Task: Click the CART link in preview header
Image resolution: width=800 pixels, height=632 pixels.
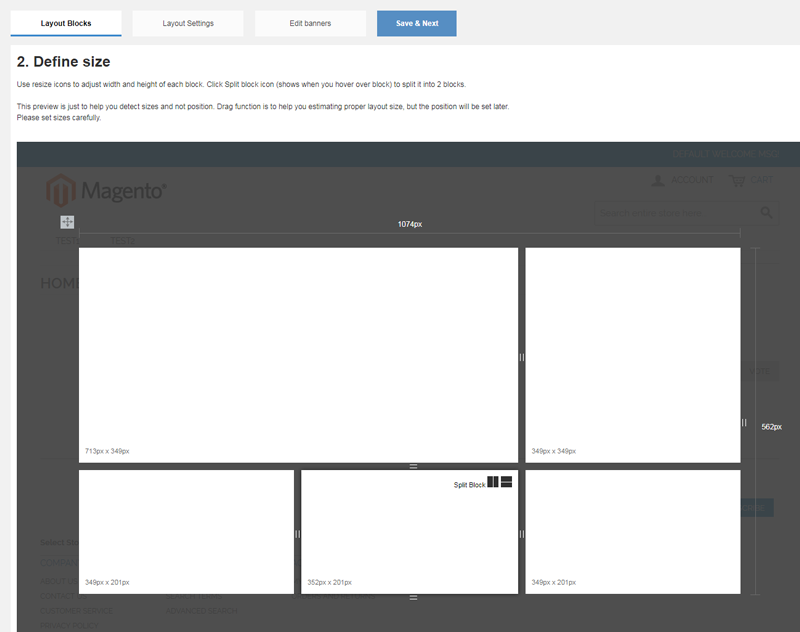Action: [762, 180]
